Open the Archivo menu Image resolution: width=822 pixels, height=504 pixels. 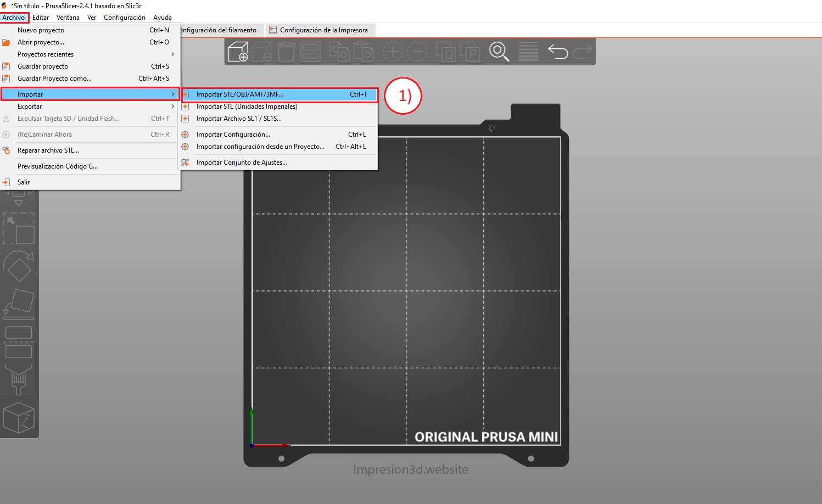(x=14, y=18)
